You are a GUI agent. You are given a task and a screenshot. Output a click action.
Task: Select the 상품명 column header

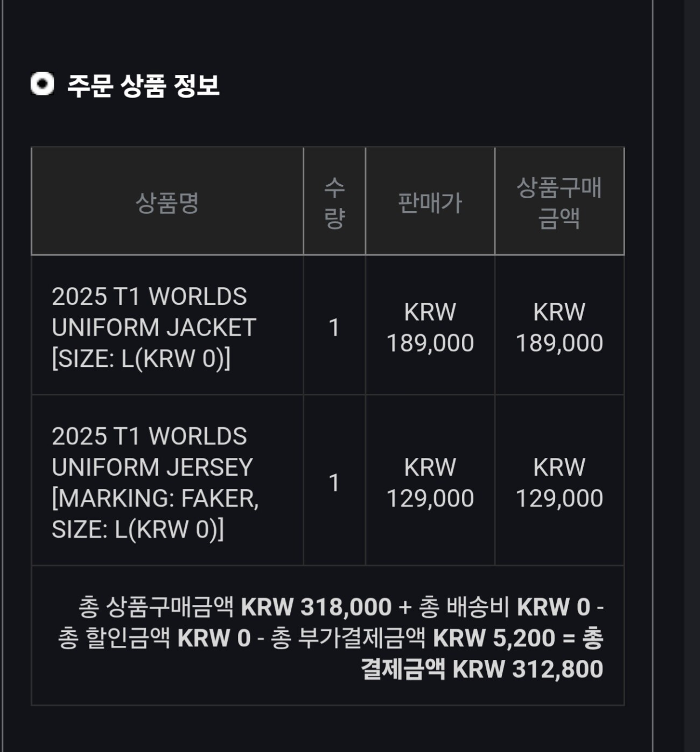tap(167, 203)
